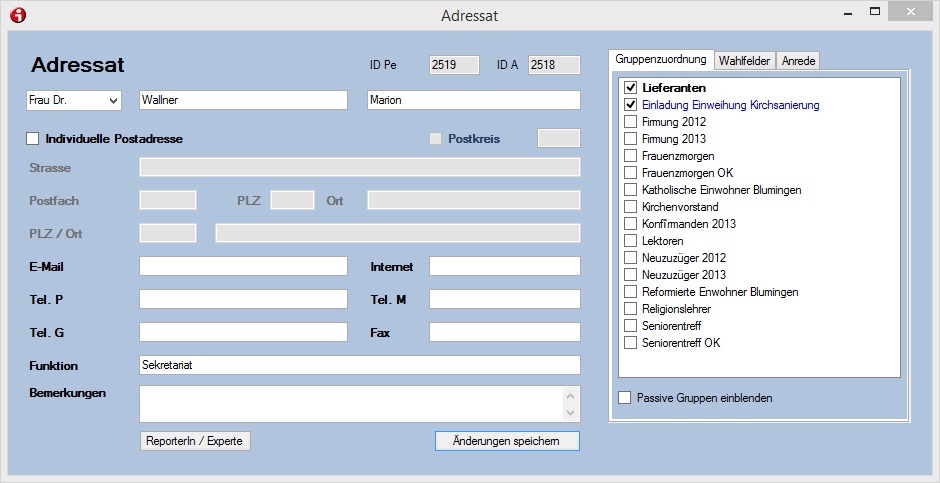This screenshot has width=940, height=483.
Task: Enable the Individuelle Postadresse checkbox
Action: pyautogui.click(x=33, y=139)
